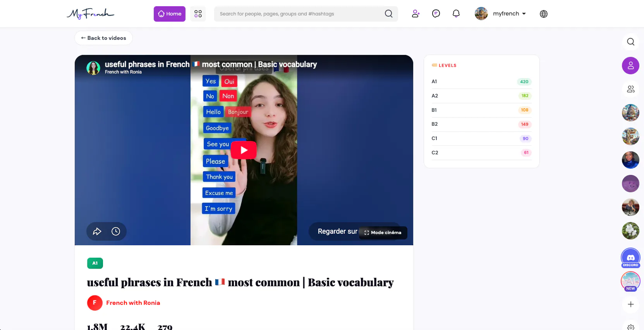This screenshot has height=330, width=644.
Task: Open the language globe icon
Action: pyautogui.click(x=544, y=14)
